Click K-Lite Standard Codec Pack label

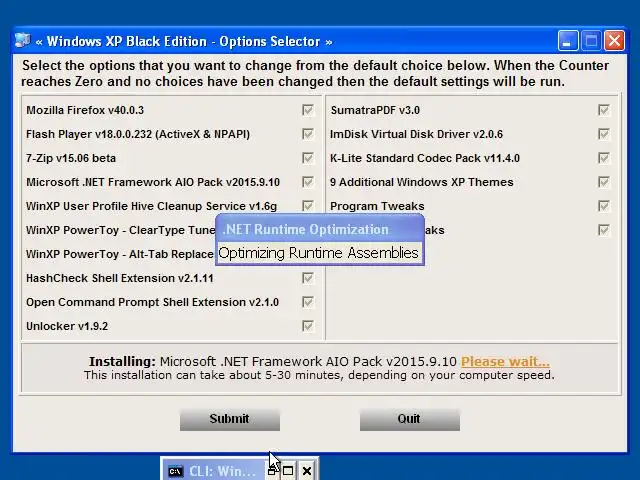(x=425, y=158)
